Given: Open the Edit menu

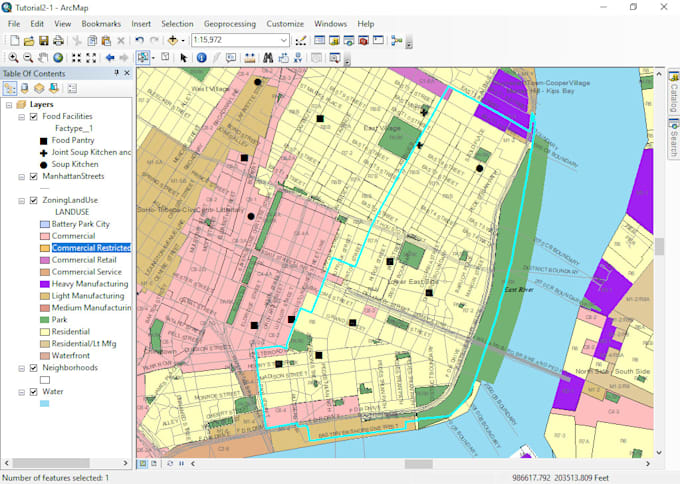Looking at the screenshot, I should (37, 24).
